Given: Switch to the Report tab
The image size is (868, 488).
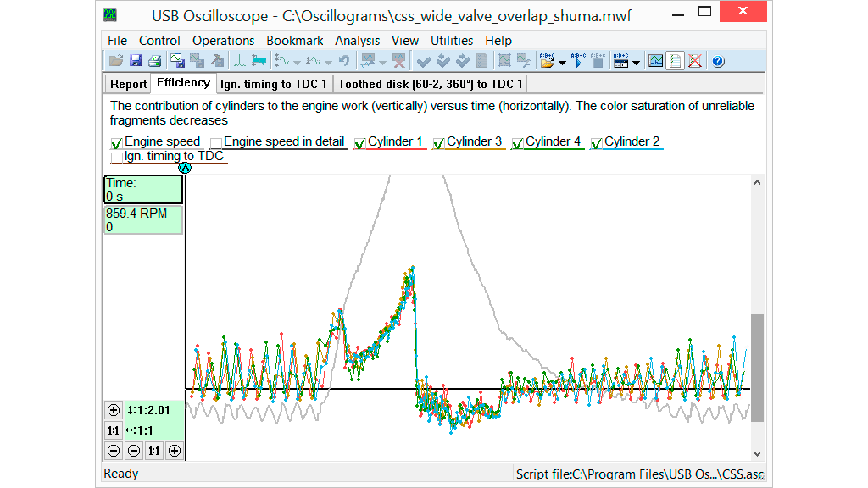Looking at the screenshot, I should tap(128, 84).
